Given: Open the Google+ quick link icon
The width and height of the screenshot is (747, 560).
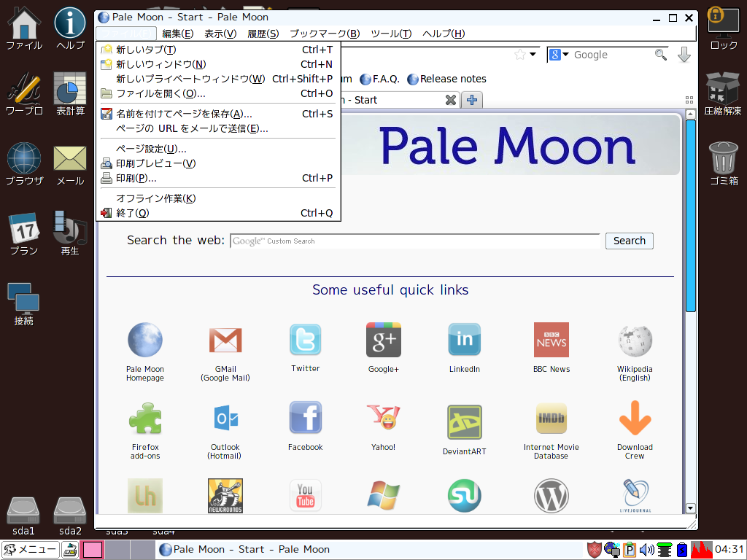Looking at the screenshot, I should 384,340.
